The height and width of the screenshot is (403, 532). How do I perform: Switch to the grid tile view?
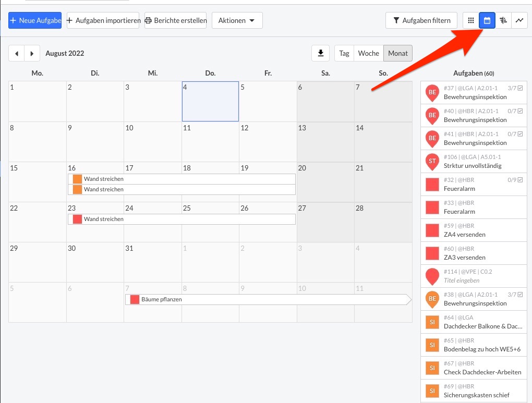point(471,20)
